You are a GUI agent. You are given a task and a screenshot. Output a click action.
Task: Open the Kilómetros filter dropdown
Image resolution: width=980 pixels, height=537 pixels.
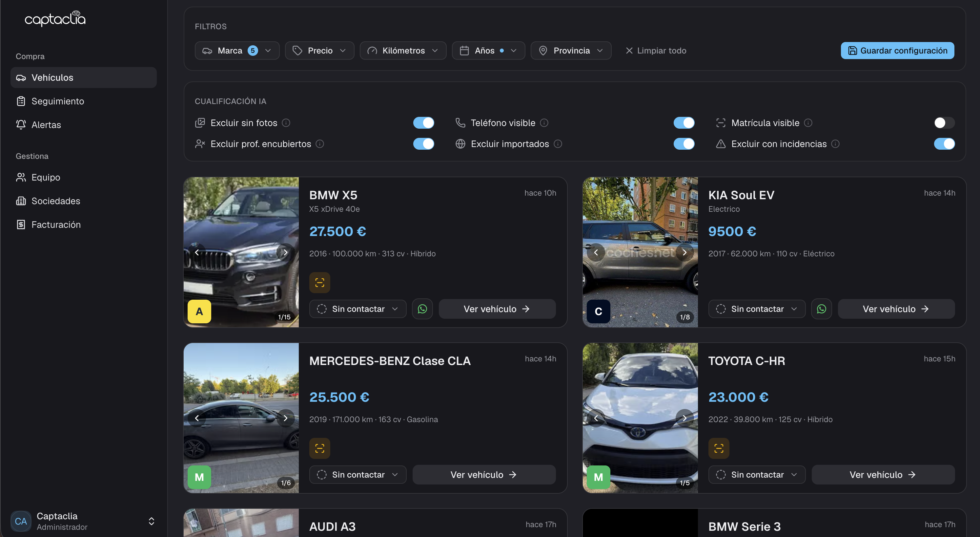(403, 51)
